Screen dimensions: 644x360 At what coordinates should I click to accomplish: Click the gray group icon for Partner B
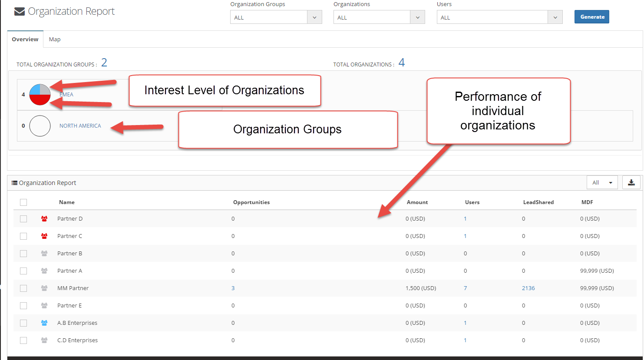(44, 254)
